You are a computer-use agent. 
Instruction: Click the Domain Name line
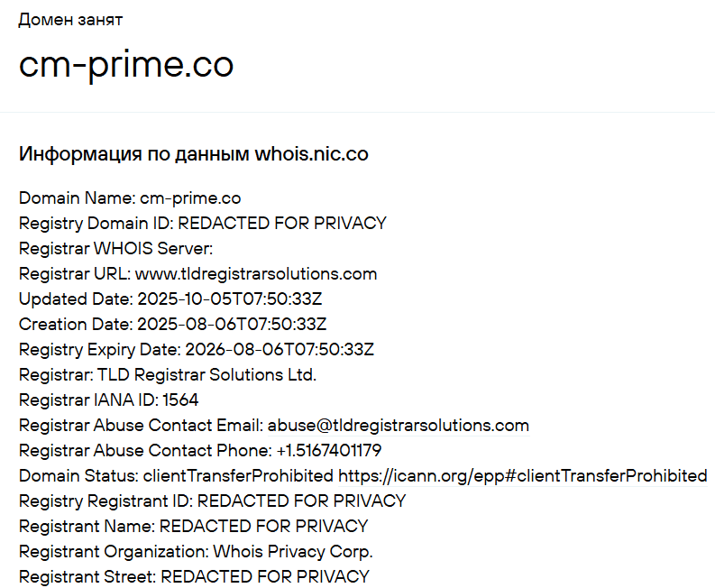coord(130,198)
